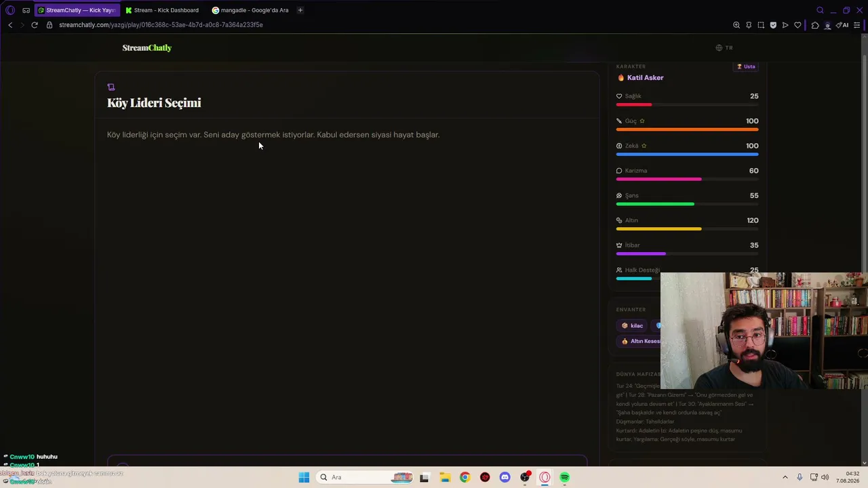Image resolution: width=868 pixels, height=488 pixels.
Task: Take a snapshot with the selection icon
Action: tap(761, 25)
